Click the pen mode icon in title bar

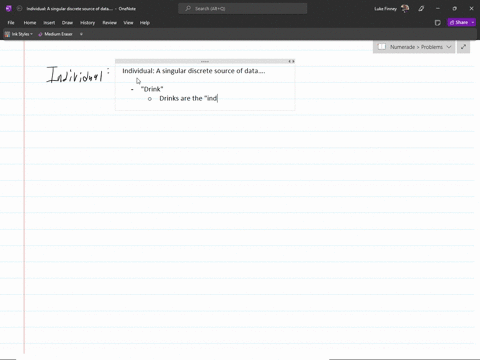pos(421,9)
